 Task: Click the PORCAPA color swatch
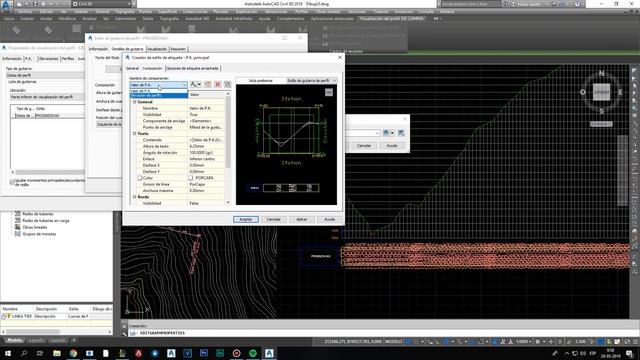coord(191,178)
